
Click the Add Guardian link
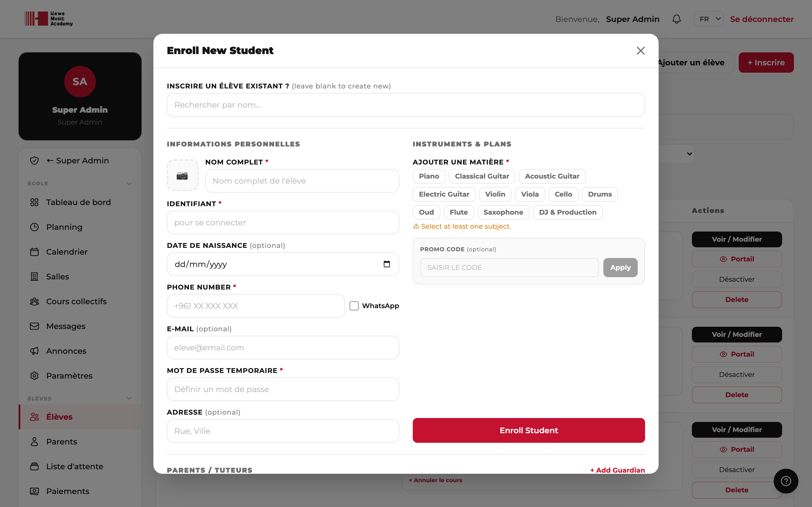coord(617,470)
